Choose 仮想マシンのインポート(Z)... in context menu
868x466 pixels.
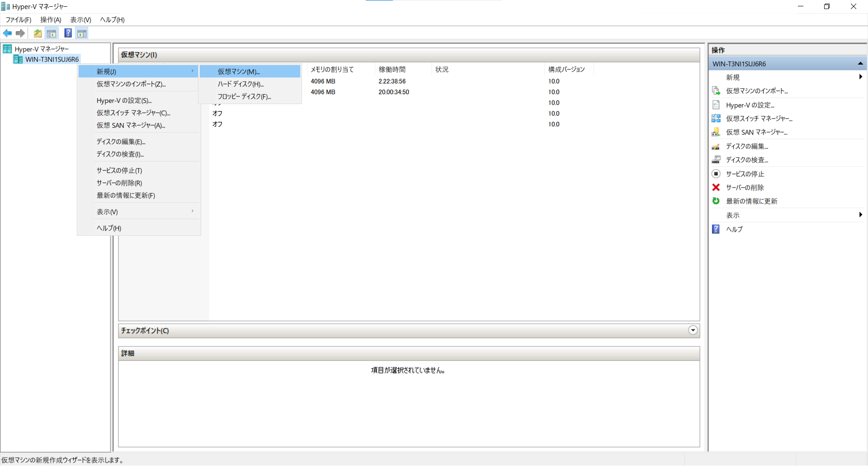tap(139, 84)
